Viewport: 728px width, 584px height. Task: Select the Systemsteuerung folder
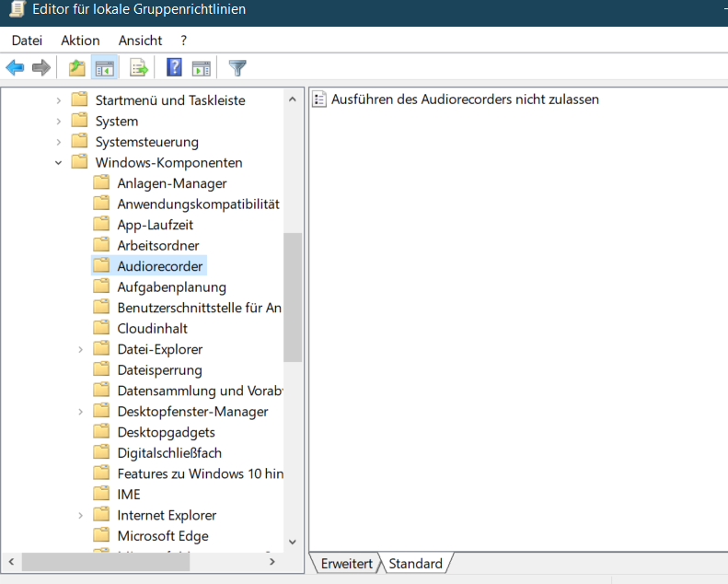point(146,142)
